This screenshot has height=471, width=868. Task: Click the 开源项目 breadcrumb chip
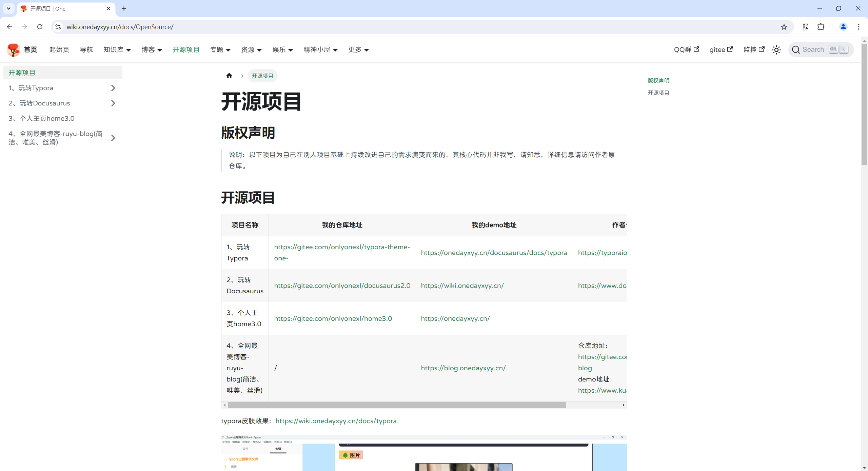pyautogui.click(x=262, y=76)
